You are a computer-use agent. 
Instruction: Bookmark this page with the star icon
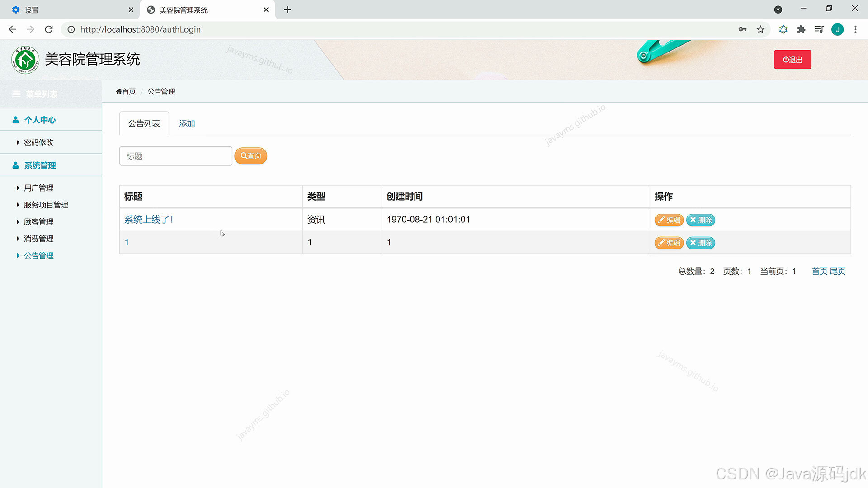pyautogui.click(x=761, y=29)
